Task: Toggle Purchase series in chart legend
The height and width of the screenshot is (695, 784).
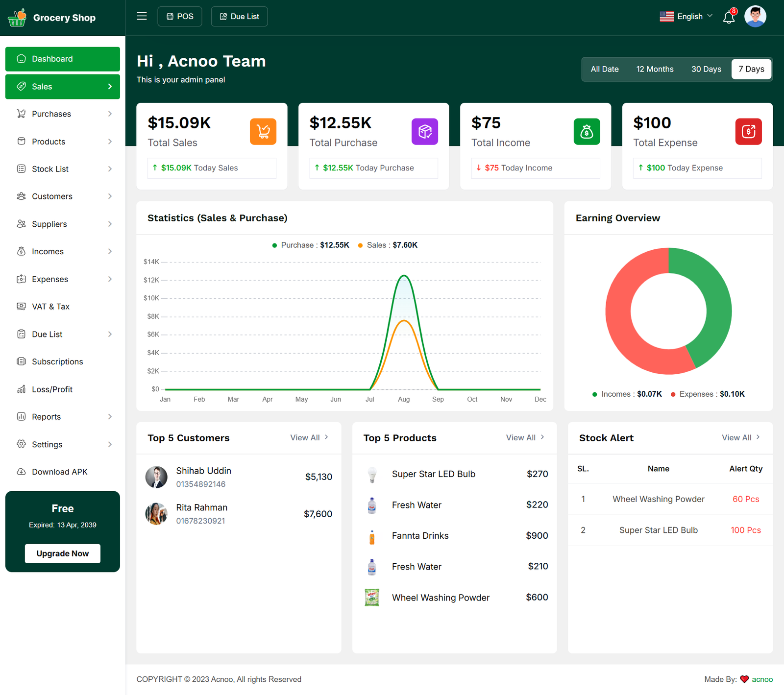Action: pyautogui.click(x=311, y=245)
